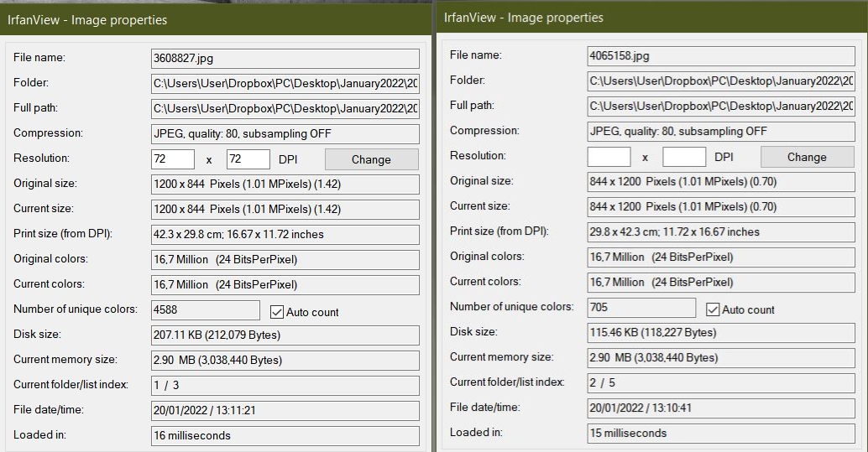This screenshot has width=868, height=452.
Task: Click unique colors field showing 4588
Action: [206, 309]
